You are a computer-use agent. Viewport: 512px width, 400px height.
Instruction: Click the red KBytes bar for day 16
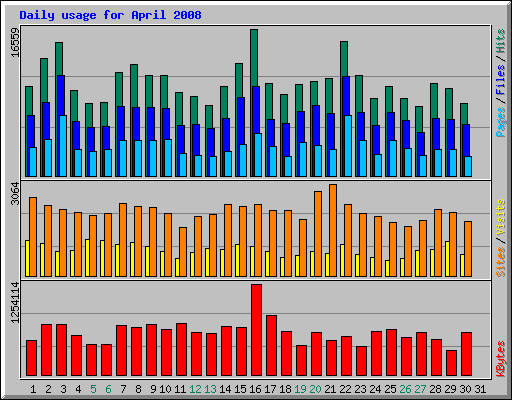(256, 330)
